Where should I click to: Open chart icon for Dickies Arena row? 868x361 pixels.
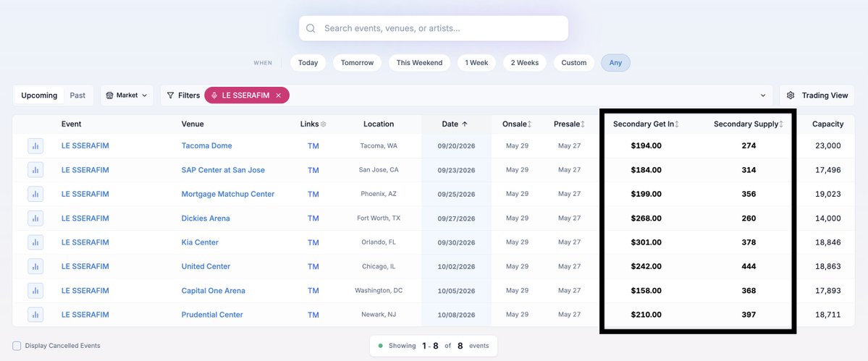click(x=35, y=218)
